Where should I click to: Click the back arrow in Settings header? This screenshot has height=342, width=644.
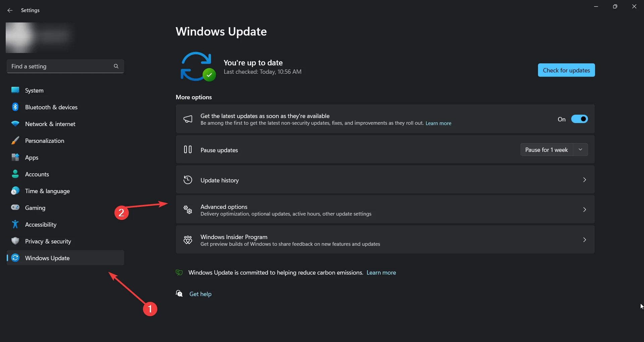(x=10, y=10)
